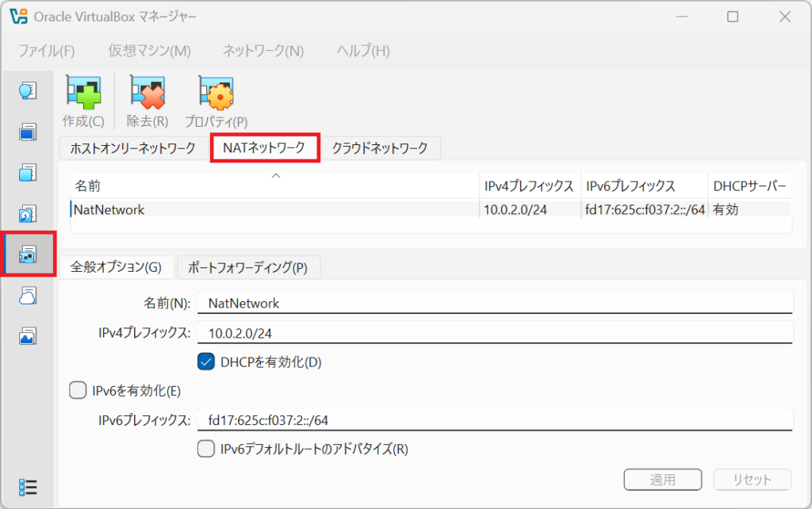Enable the IPv6を有効化 checkbox
The width and height of the screenshot is (812, 509).
pyautogui.click(x=78, y=390)
